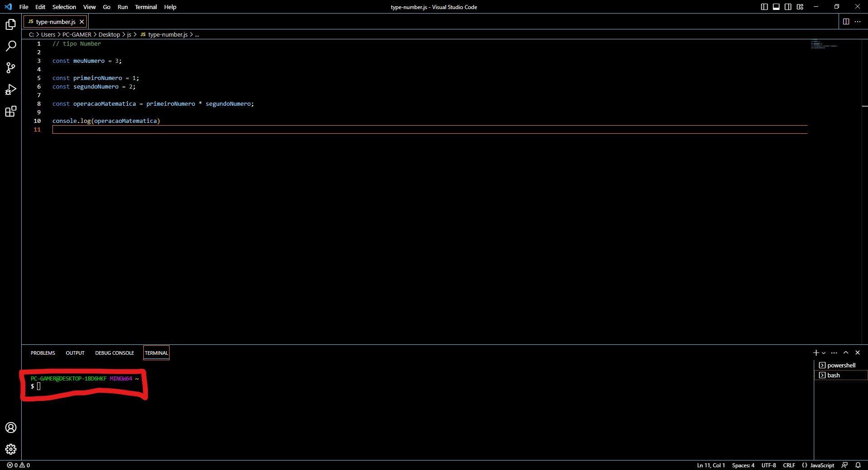The image size is (868, 470).
Task: Select the type-number.js editor tab
Action: click(x=55, y=22)
